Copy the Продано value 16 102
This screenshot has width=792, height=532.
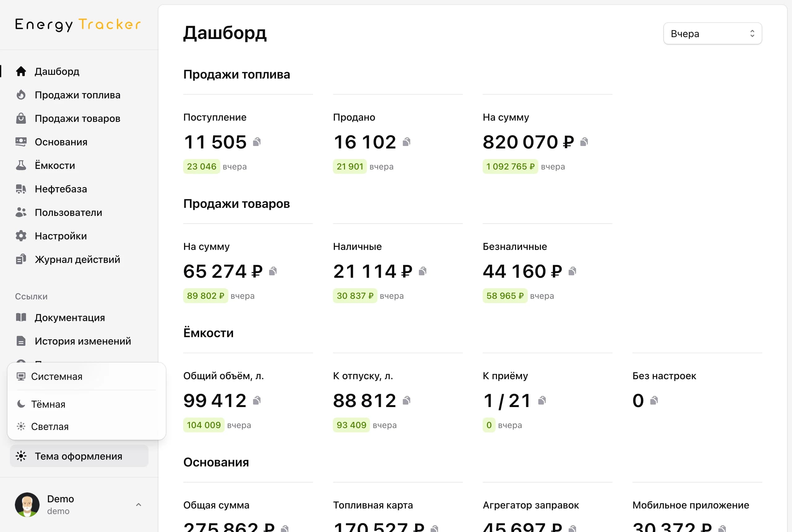pos(407,142)
